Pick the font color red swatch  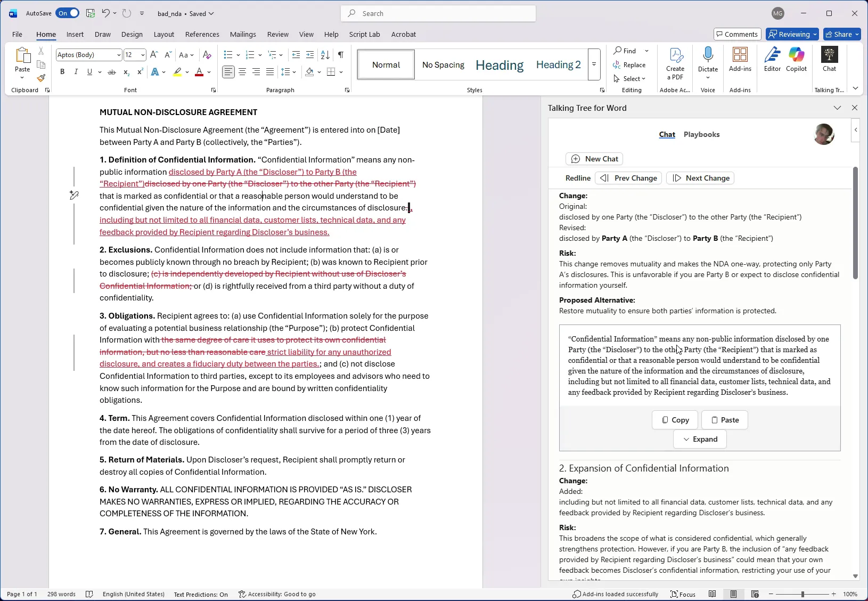pos(199,72)
